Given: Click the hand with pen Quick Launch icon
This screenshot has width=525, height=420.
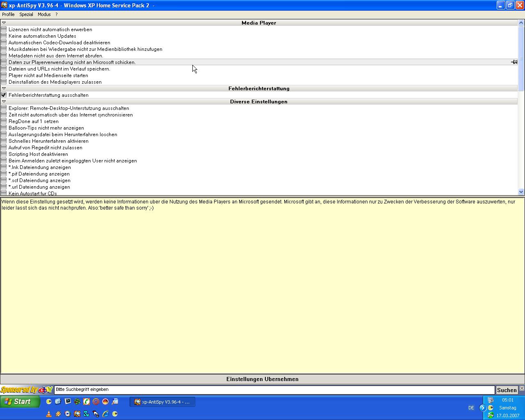Looking at the screenshot, I should (x=96, y=414).
